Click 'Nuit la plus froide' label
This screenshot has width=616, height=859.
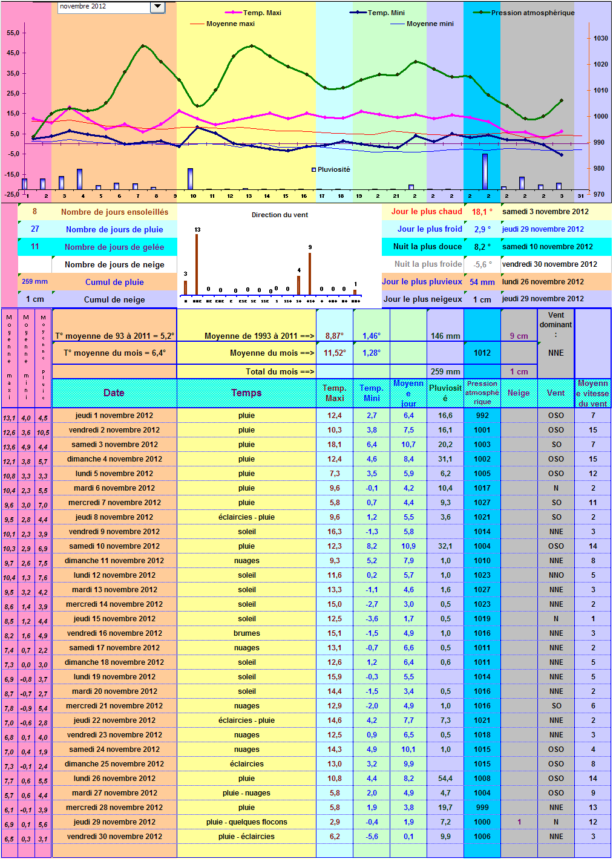pos(428,264)
